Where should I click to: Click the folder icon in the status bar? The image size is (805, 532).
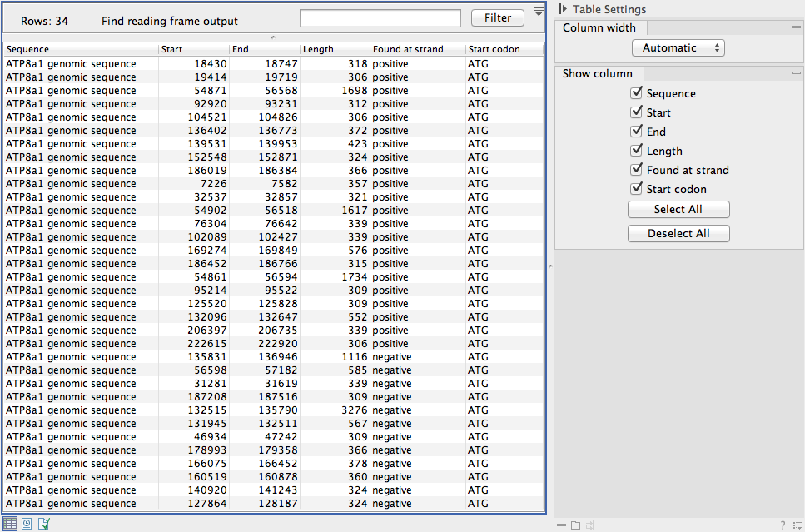[575, 525]
